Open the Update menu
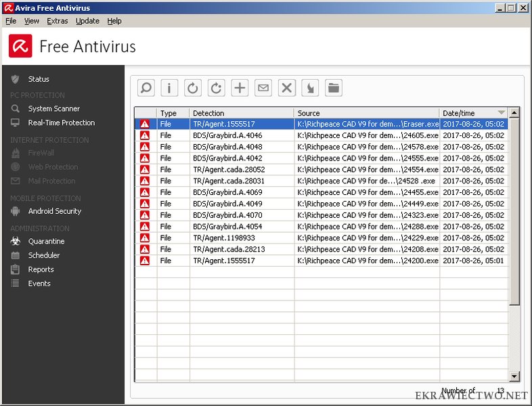 click(87, 21)
